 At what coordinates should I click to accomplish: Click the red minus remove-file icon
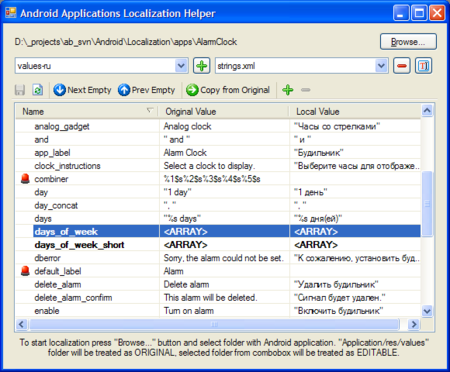402,66
